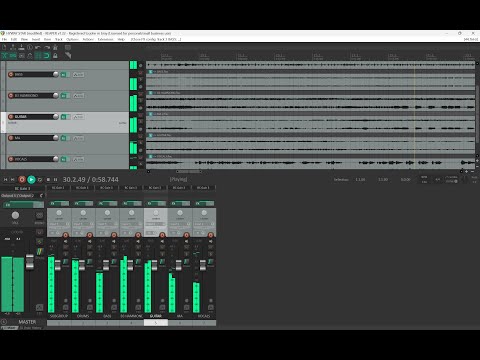Create a new project from toolbar
The image size is (480, 360).
[4, 48]
